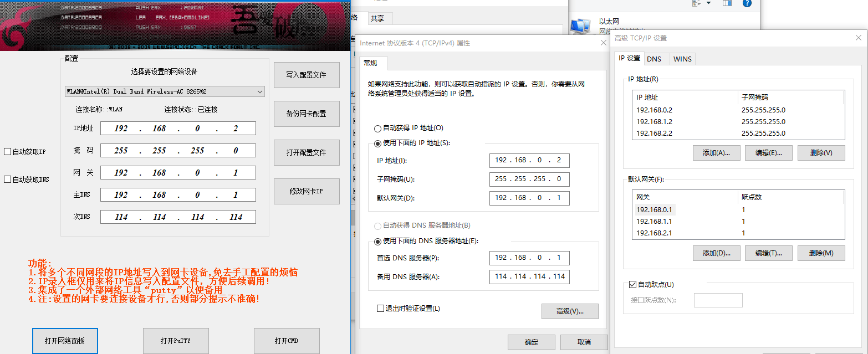
Task: Open the 共享 tab
Action: click(377, 18)
